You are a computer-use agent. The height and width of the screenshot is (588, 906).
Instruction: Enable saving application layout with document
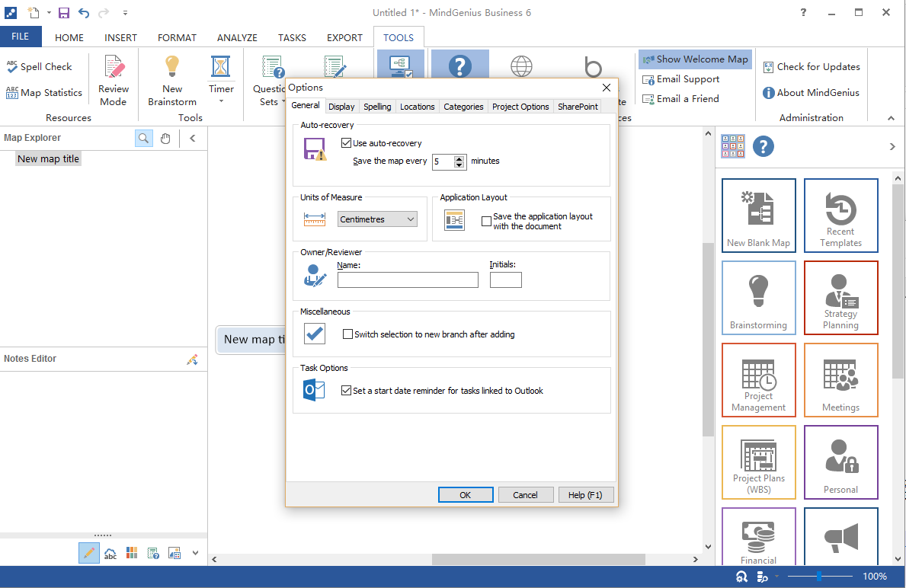[x=487, y=222]
